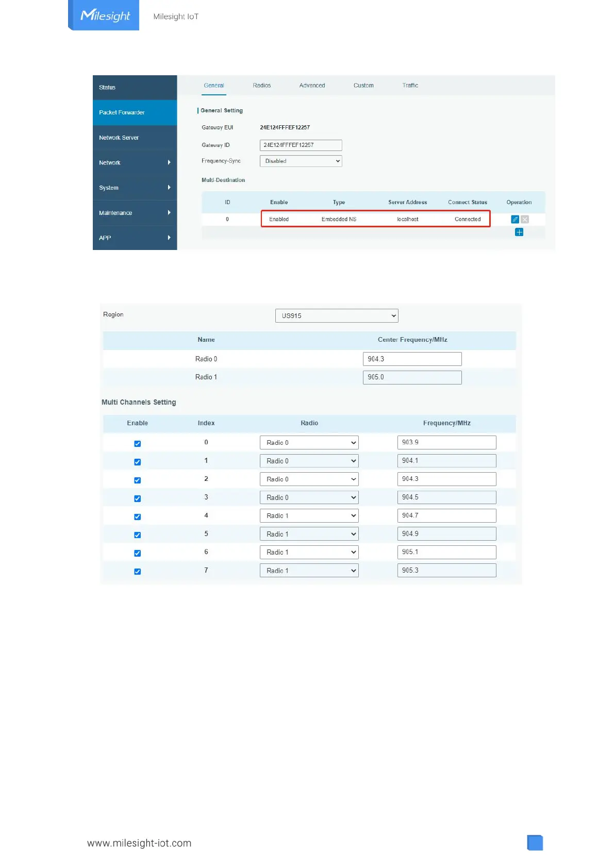
Task: Switch to the Advanced tab
Action: (312, 86)
